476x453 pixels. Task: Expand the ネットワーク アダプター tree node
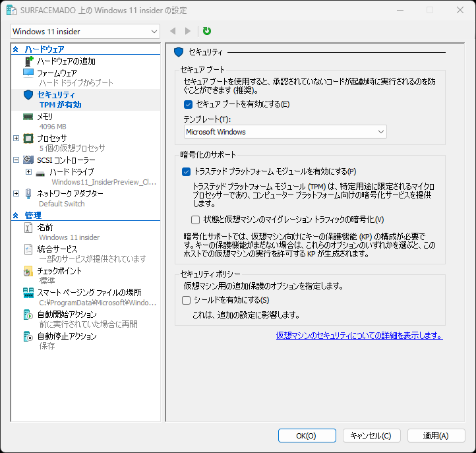coord(16,194)
